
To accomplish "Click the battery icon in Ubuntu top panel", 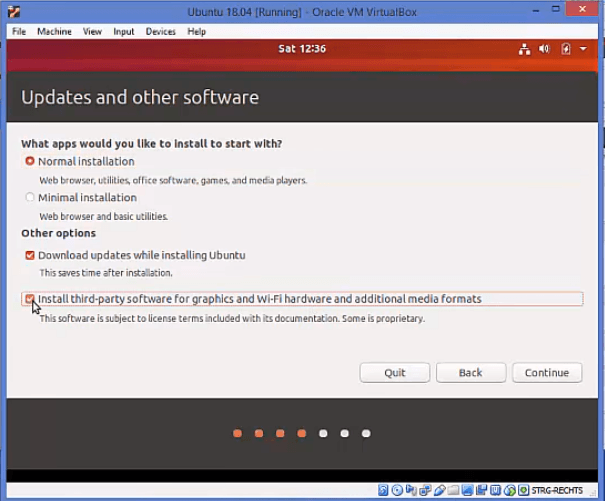I will [x=566, y=49].
